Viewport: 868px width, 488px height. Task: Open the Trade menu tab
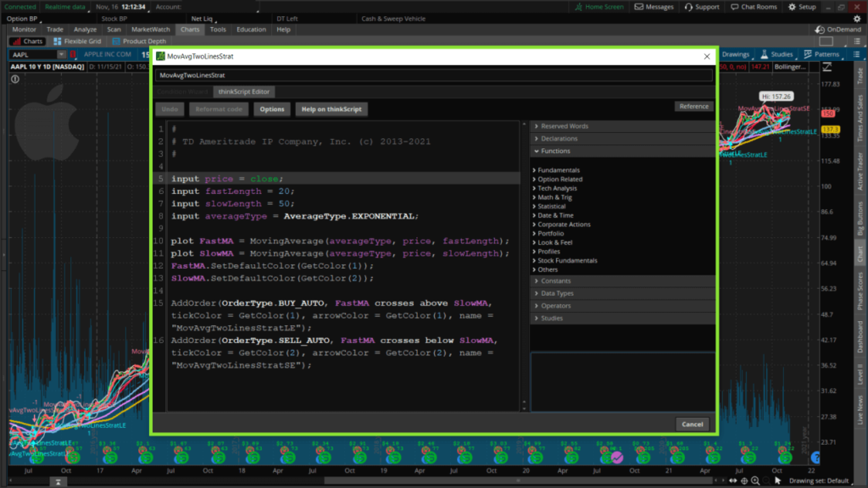pos(55,30)
